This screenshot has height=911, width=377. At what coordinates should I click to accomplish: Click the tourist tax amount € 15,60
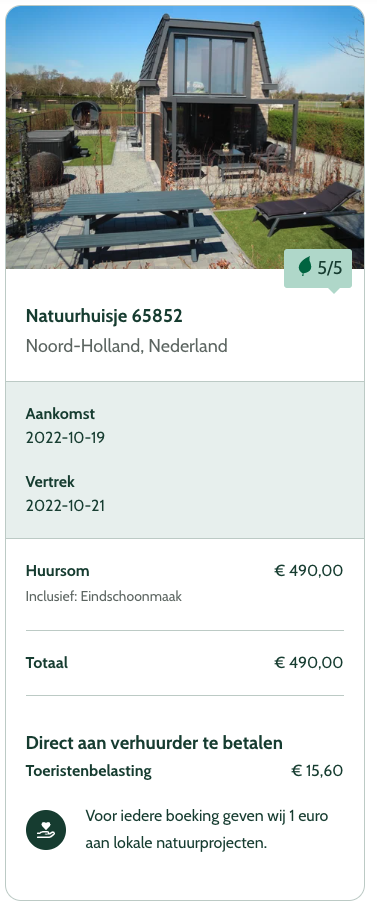(317, 772)
